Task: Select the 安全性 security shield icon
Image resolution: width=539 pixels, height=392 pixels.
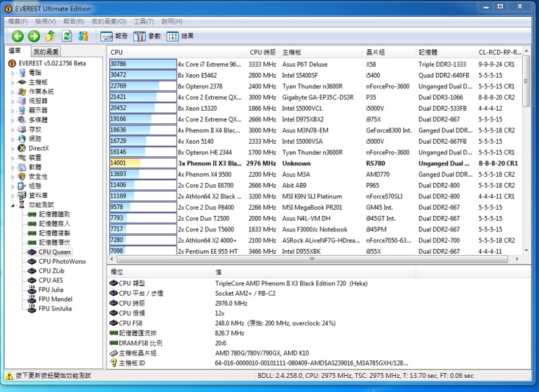Action: (x=22, y=176)
